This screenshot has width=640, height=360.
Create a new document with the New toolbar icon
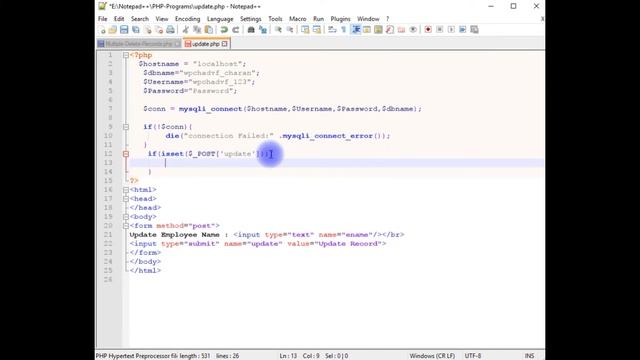click(x=102, y=30)
